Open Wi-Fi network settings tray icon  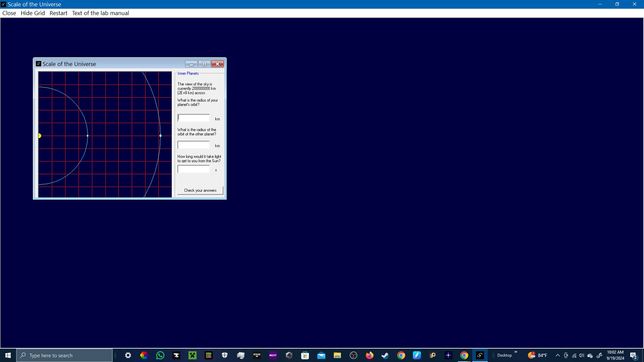click(x=574, y=355)
